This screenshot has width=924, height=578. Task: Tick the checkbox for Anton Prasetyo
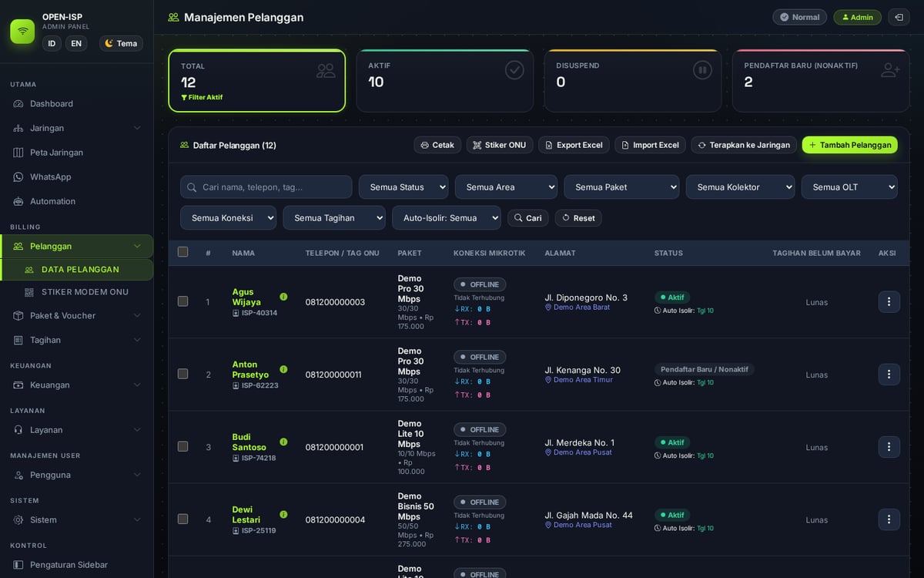(x=182, y=374)
